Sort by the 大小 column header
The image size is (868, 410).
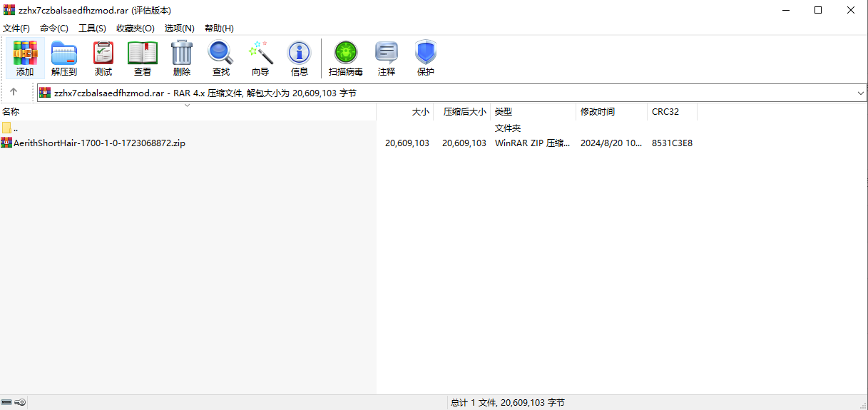tap(405, 112)
